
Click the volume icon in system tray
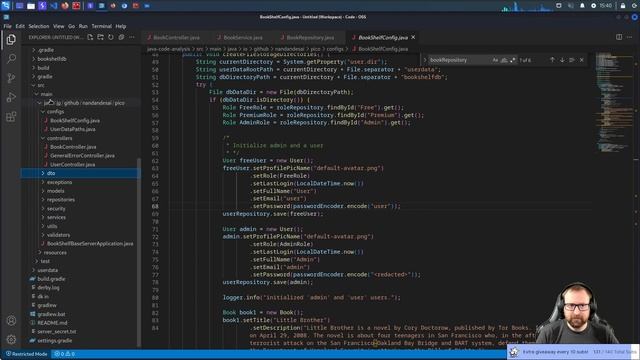pyautogui.click(x=571, y=6)
